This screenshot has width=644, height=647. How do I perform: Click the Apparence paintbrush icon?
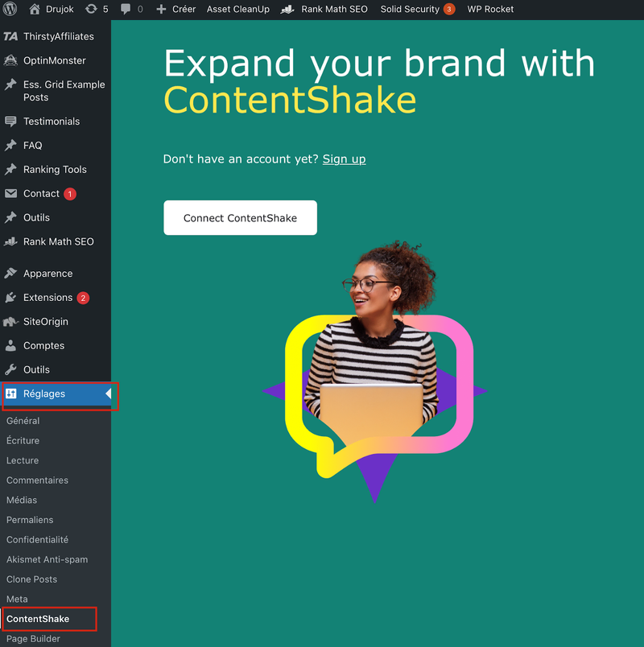coord(10,273)
